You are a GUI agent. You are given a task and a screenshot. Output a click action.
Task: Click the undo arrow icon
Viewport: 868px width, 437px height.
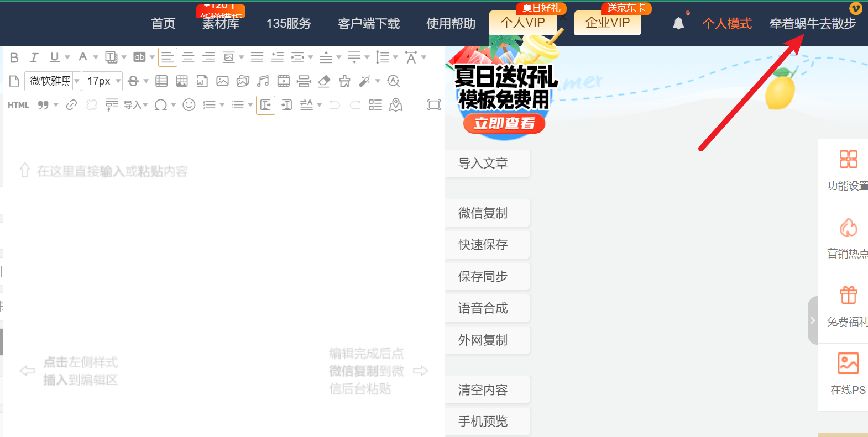click(x=335, y=105)
